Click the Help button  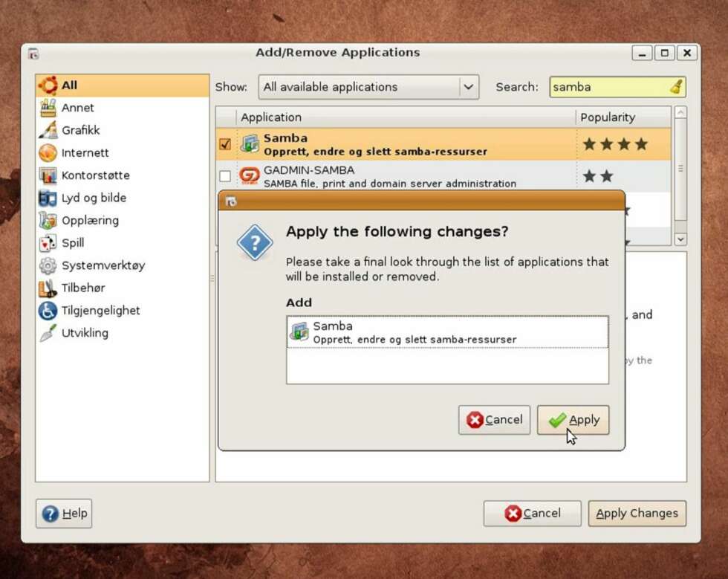click(x=64, y=514)
